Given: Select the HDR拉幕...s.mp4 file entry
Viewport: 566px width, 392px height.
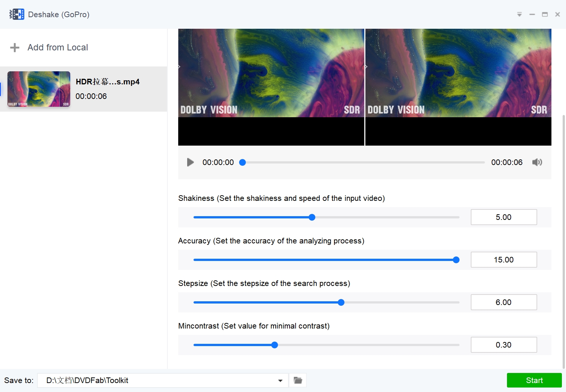Looking at the screenshot, I should click(108, 89).
